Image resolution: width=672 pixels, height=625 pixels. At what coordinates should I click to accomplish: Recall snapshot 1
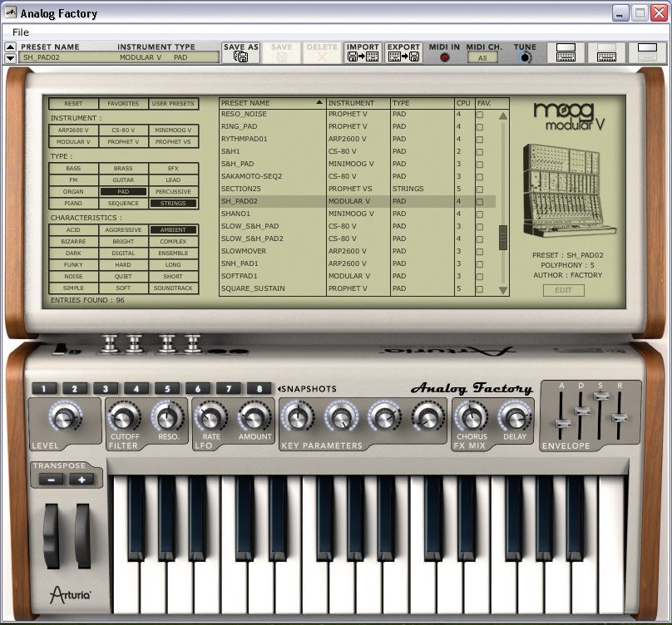point(44,388)
